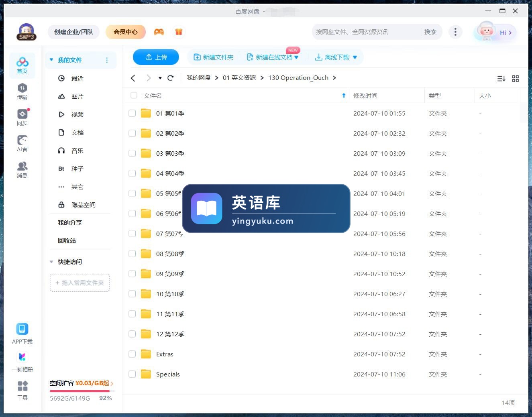Go back with the left arrow
532x417 pixels.
point(133,78)
